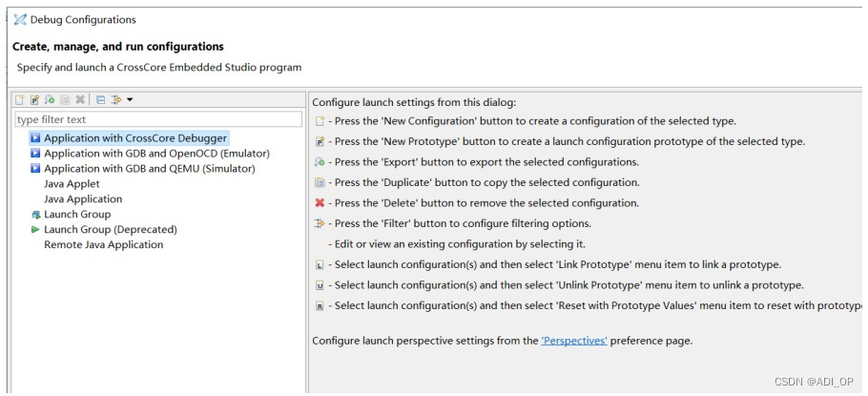The height and width of the screenshot is (396, 868).
Task: Click 'Create, manage, and run configurations' heading
Action: pyautogui.click(x=118, y=47)
